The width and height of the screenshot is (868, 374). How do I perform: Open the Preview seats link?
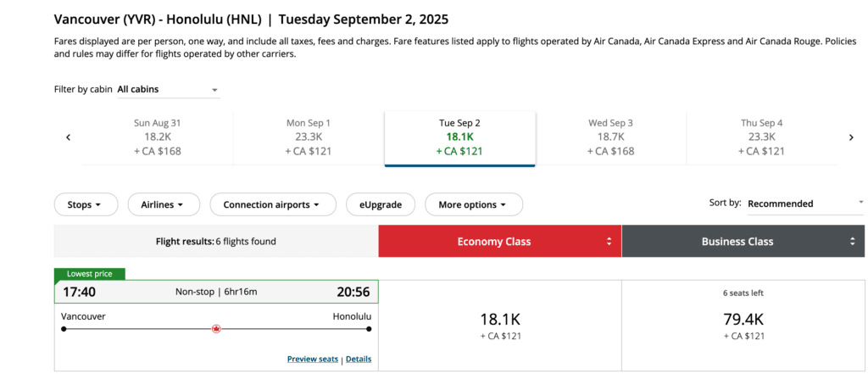(x=313, y=360)
